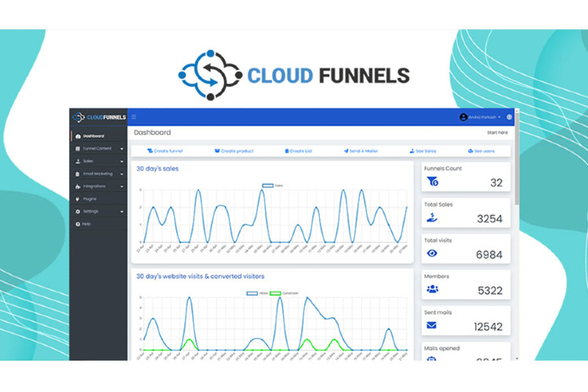The image size is (588, 392).
Task: Expand the Settings submenu arrow
Action: 122,212
